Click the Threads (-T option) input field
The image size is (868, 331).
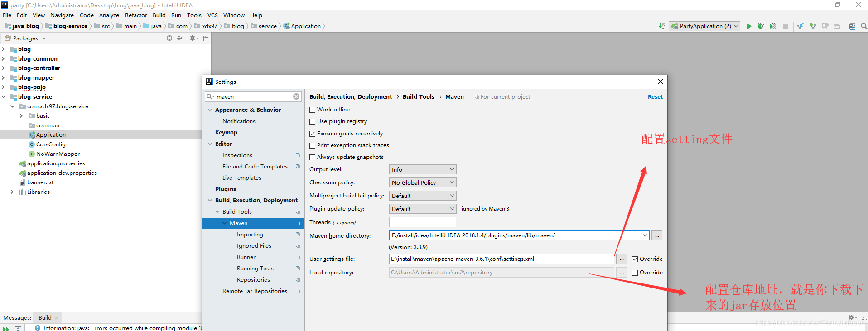pos(423,222)
